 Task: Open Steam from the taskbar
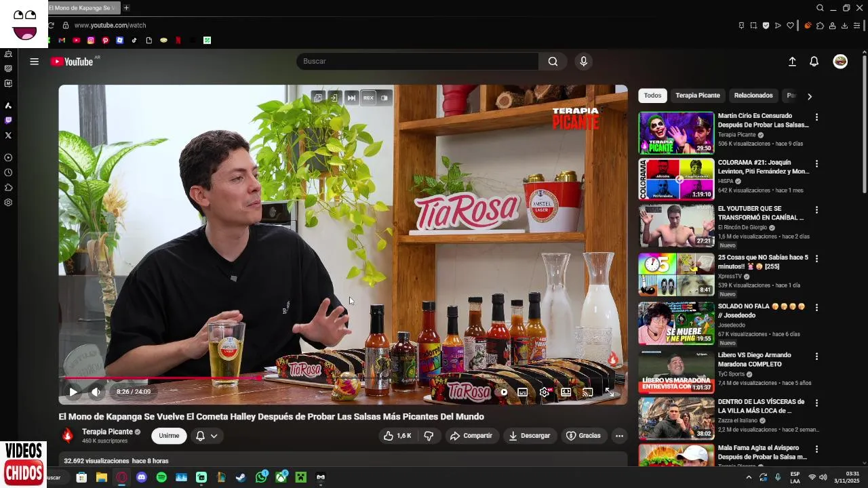241,477
